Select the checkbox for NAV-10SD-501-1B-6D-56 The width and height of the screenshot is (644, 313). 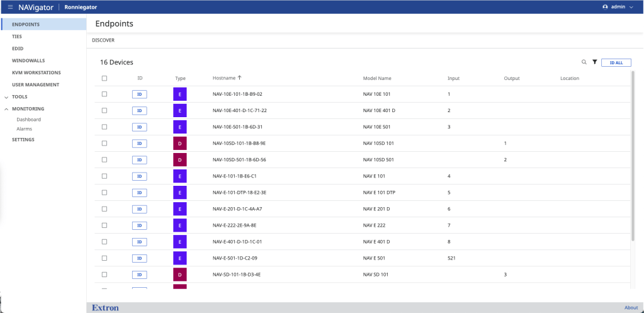tap(105, 160)
